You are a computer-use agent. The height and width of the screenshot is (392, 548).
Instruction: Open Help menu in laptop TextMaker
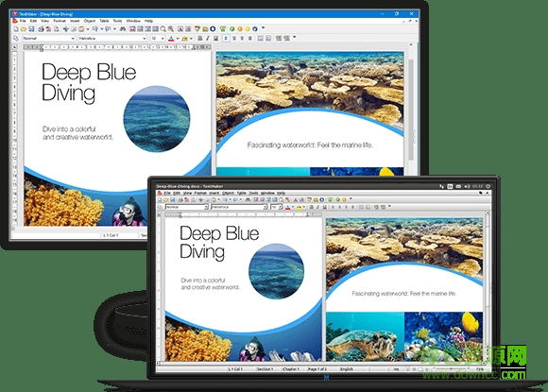[281, 193]
